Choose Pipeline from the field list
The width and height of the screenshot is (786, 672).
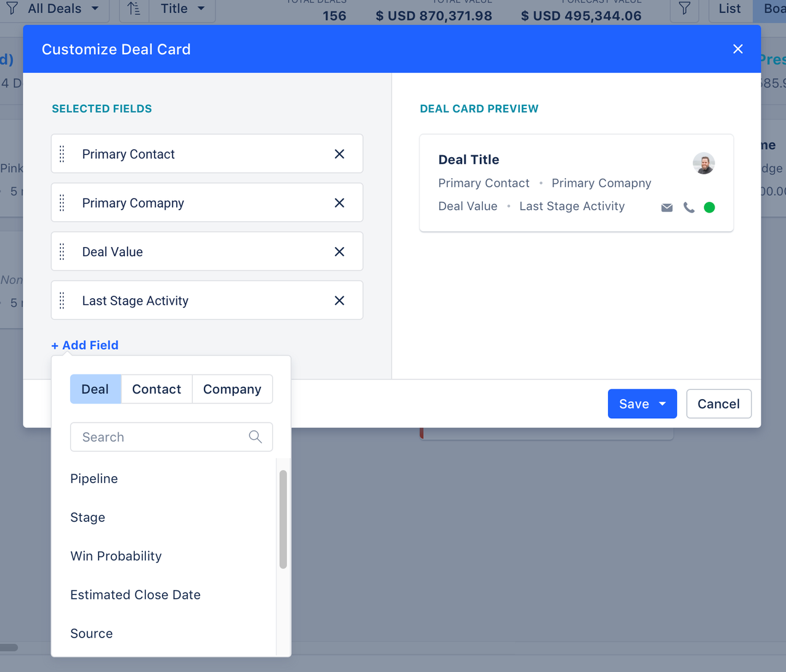coord(94,479)
